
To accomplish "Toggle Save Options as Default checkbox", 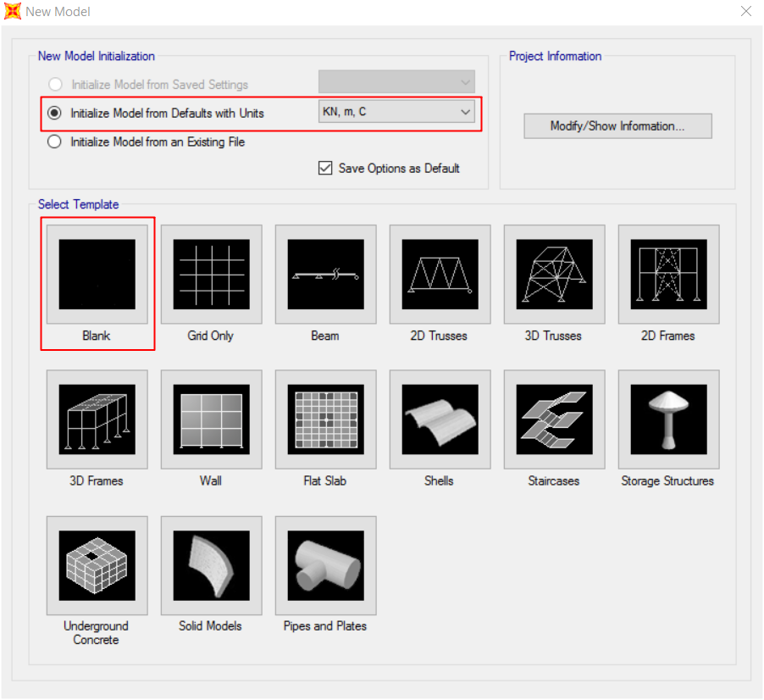I will click(x=325, y=168).
